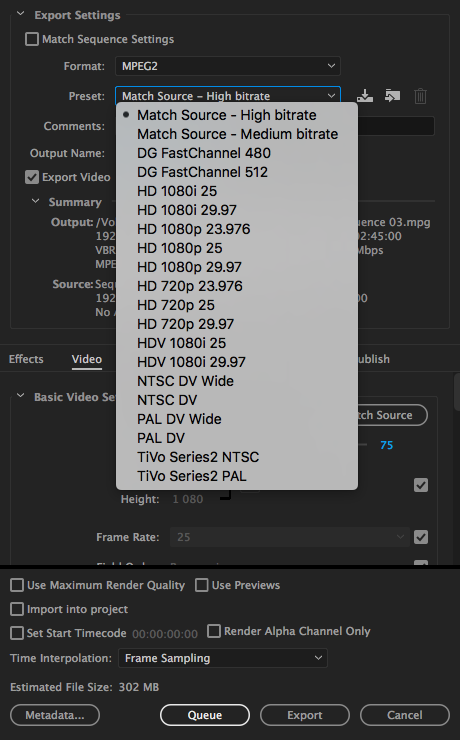Click the Queue button

point(205,715)
